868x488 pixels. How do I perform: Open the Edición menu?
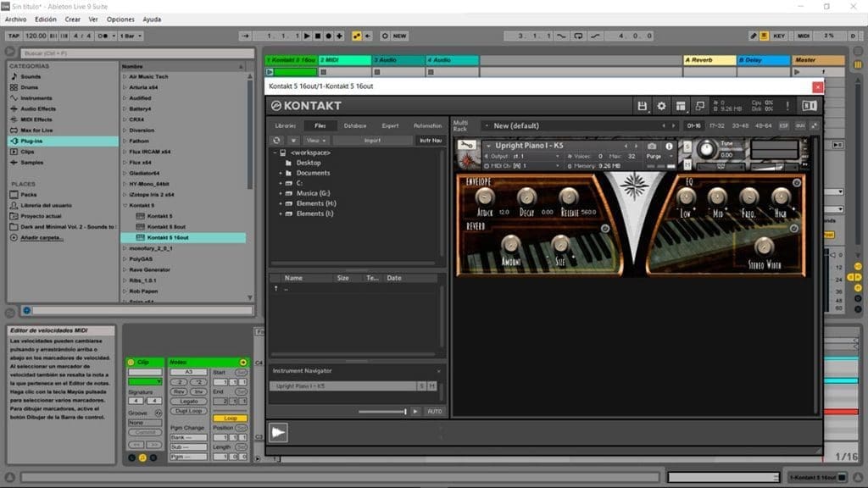[x=46, y=19]
